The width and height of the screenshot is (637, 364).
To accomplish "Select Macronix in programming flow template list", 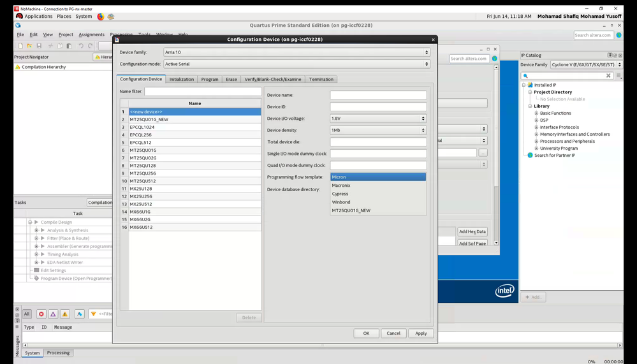I will click(x=341, y=186).
